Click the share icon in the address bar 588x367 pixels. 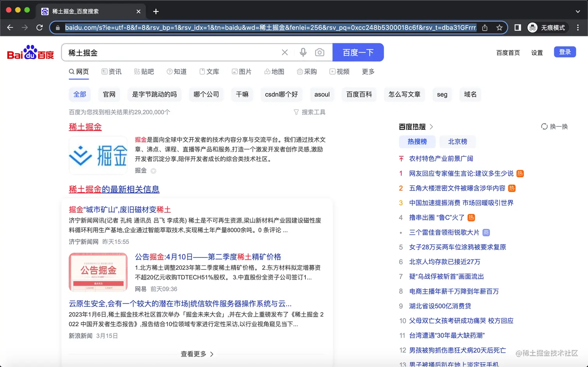(485, 28)
